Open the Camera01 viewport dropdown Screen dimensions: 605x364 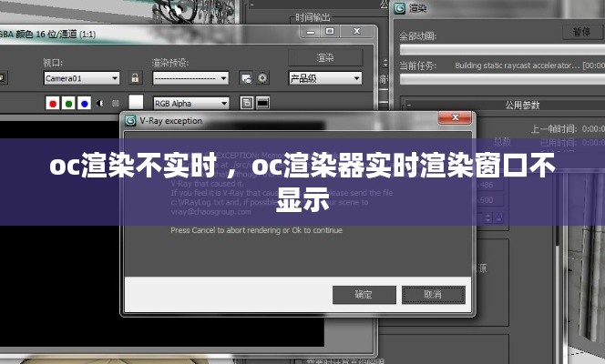(81, 78)
